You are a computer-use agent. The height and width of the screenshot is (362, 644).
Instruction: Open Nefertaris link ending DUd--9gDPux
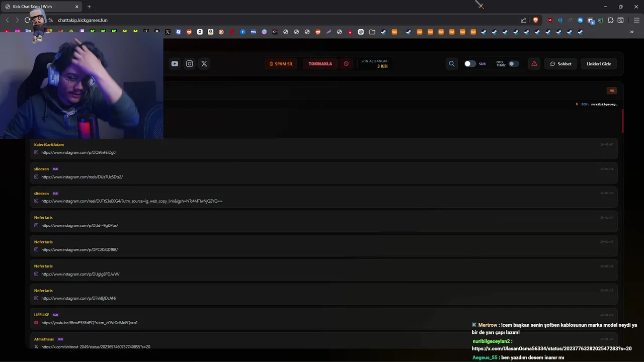pyautogui.click(x=79, y=225)
